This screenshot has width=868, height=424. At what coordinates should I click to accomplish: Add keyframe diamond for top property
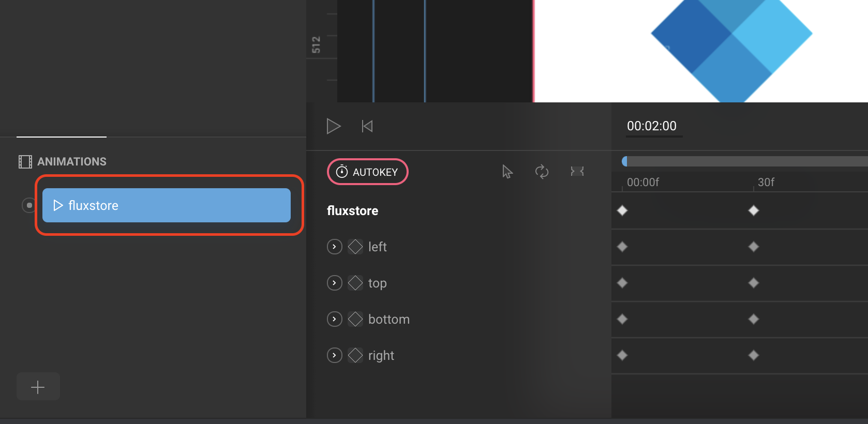355,283
